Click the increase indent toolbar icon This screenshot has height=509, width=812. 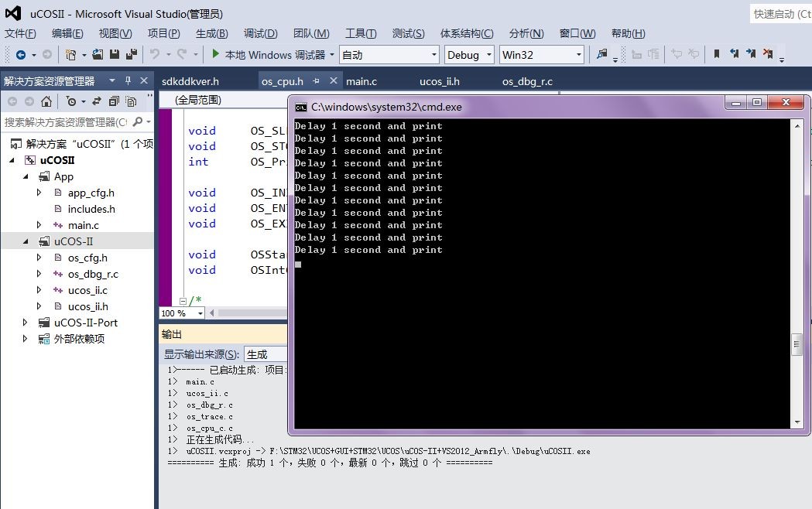point(653,54)
